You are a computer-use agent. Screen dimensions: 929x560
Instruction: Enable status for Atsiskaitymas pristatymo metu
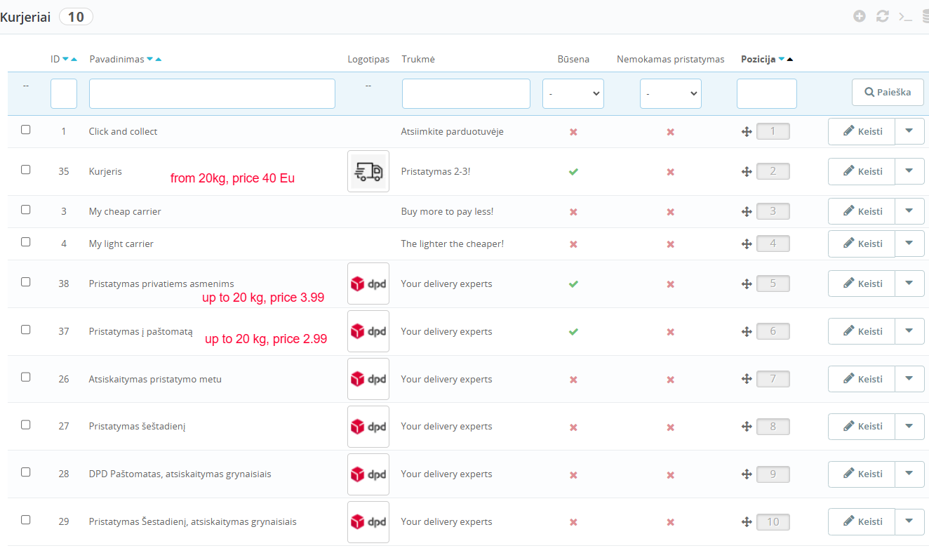coord(573,380)
